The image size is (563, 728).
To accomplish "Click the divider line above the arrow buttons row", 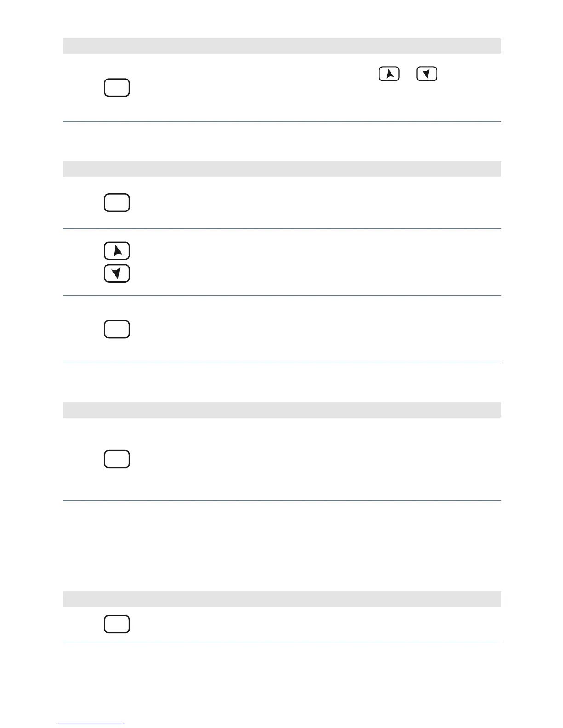I will pos(282,229).
